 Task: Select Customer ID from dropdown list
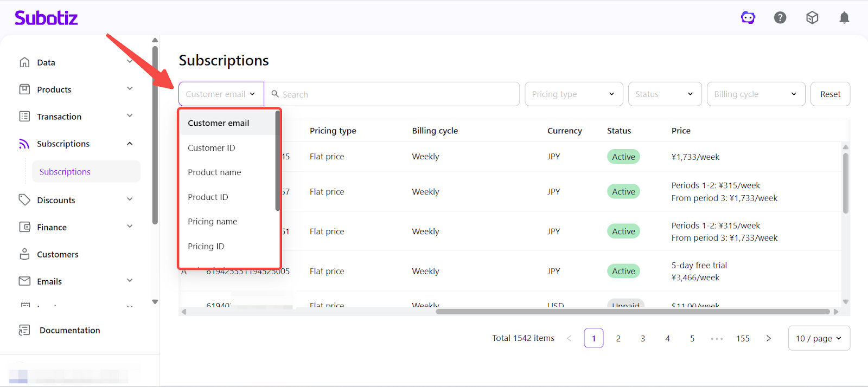(x=212, y=148)
